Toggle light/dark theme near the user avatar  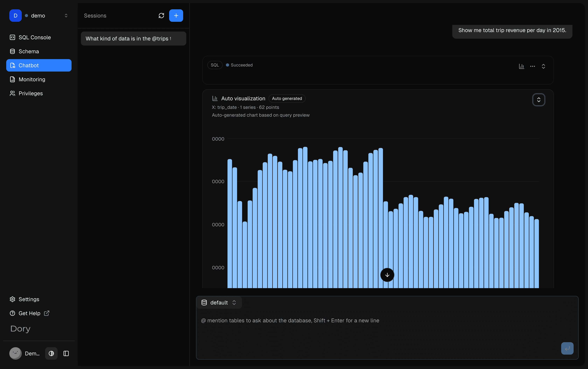51,353
